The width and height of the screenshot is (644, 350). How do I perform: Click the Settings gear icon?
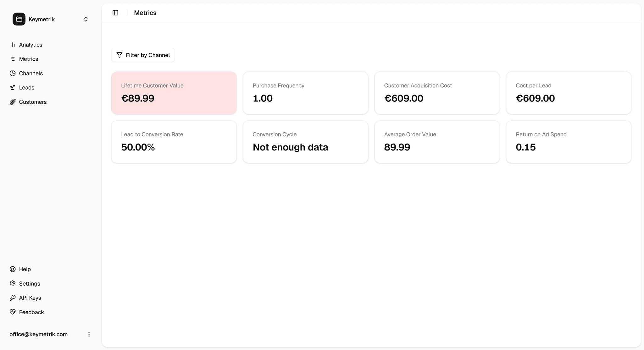(13, 283)
